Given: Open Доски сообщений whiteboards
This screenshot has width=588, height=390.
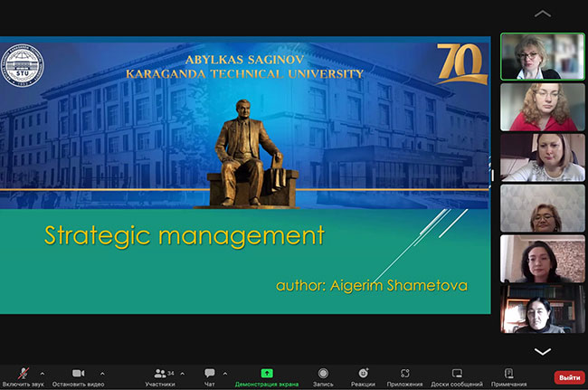Looking at the screenshot, I should click(457, 377).
